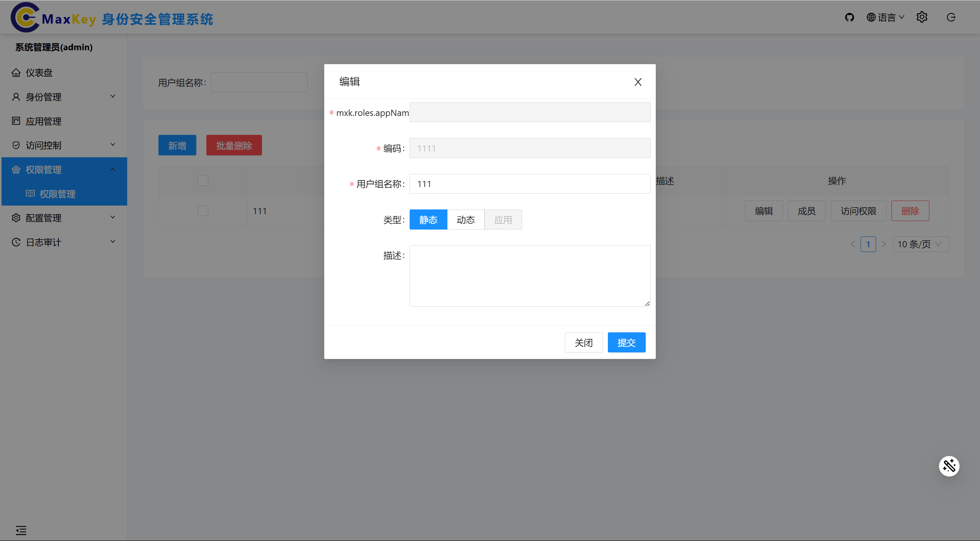Open the 仪表盘 dashboard home item
This screenshot has width=980, height=541.
pyautogui.click(x=39, y=73)
